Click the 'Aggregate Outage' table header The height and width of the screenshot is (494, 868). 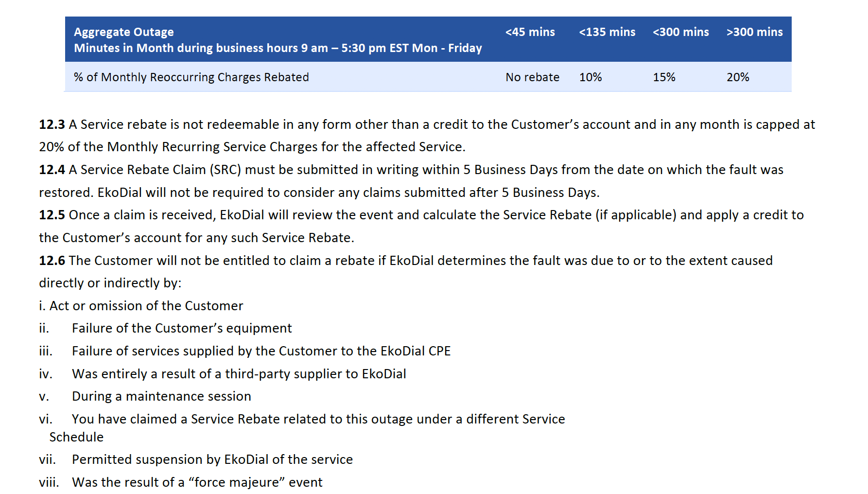tap(278, 40)
